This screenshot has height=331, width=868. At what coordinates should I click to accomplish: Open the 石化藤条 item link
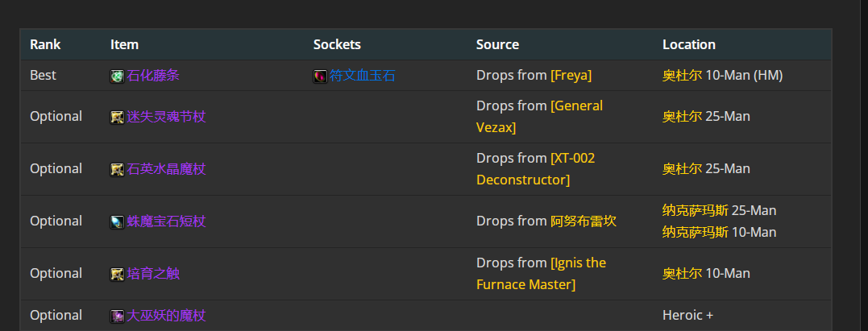153,75
